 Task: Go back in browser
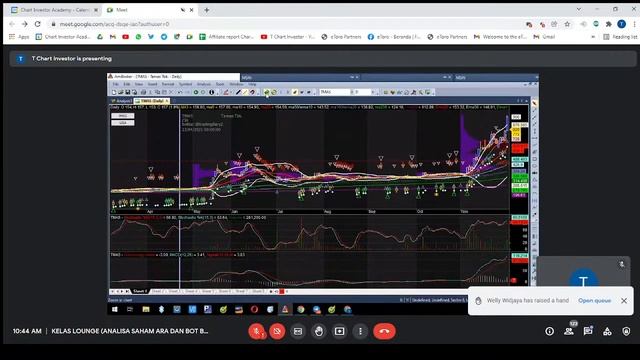click(12, 24)
